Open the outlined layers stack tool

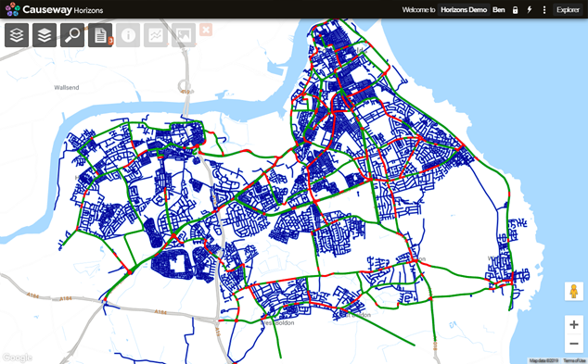coord(17,35)
